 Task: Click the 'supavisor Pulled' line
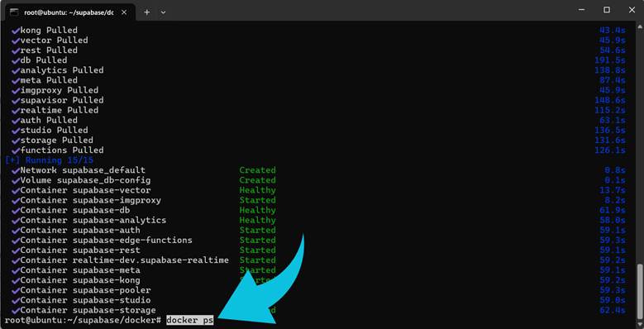tap(62, 100)
